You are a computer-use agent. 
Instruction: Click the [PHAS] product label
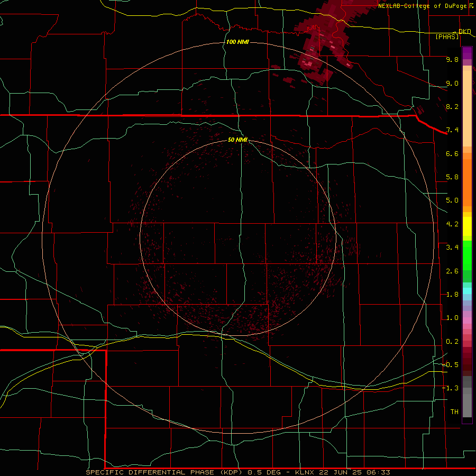(447, 36)
